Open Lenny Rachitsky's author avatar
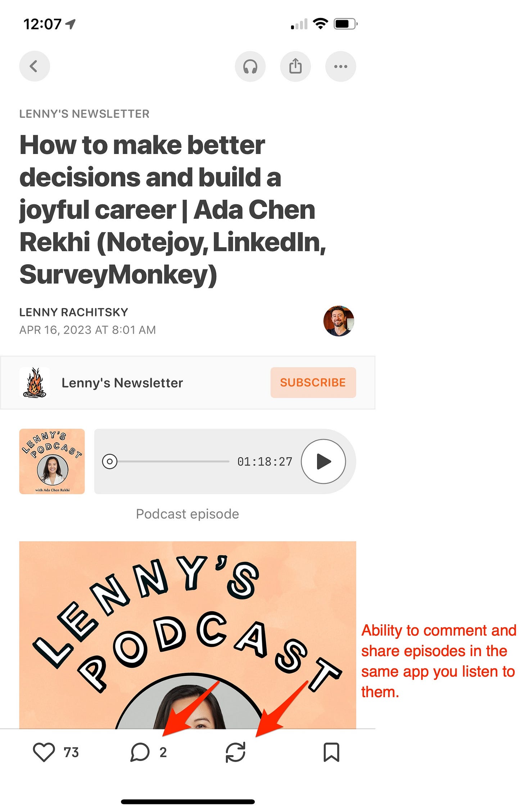The width and height of the screenshot is (524, 812). coord(338,321)
